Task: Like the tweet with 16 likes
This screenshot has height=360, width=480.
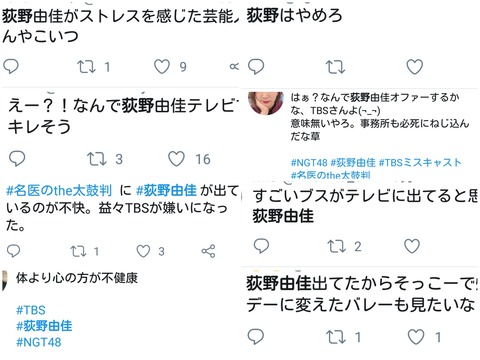Action: [176, 159]
